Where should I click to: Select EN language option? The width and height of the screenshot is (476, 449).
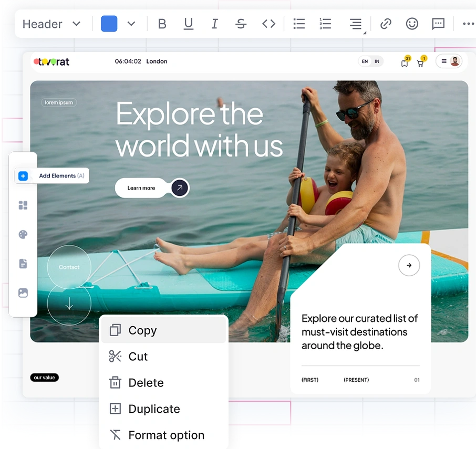[x=365, y=61]
